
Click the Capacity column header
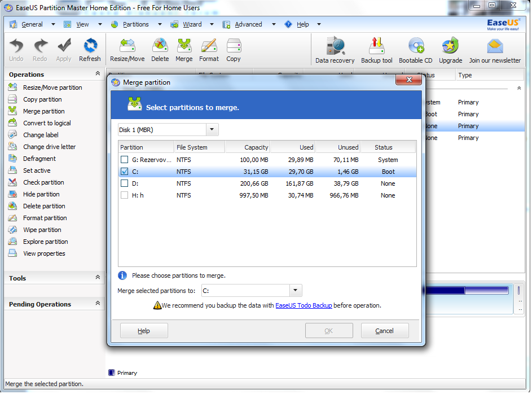pyautogui.click(x=247, y=147)
